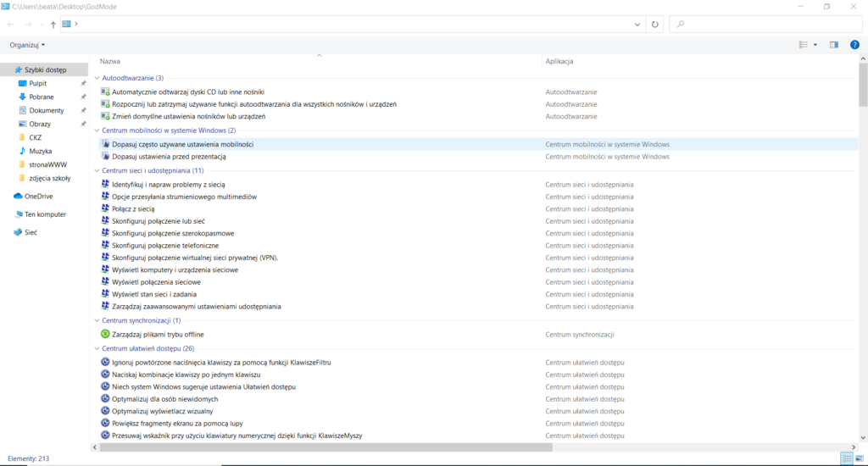Select 'Rozpocznij lub zatrzymaj używanie funkcji autoodtwarzania' entry
This screenshot has height=466, width=868.
click(254, 104)
